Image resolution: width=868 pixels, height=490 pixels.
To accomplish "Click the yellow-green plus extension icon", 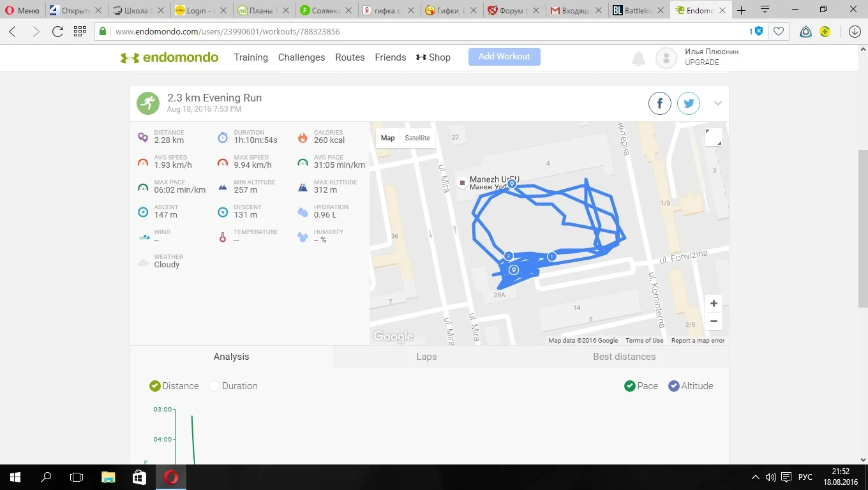I will pos(825,32).
